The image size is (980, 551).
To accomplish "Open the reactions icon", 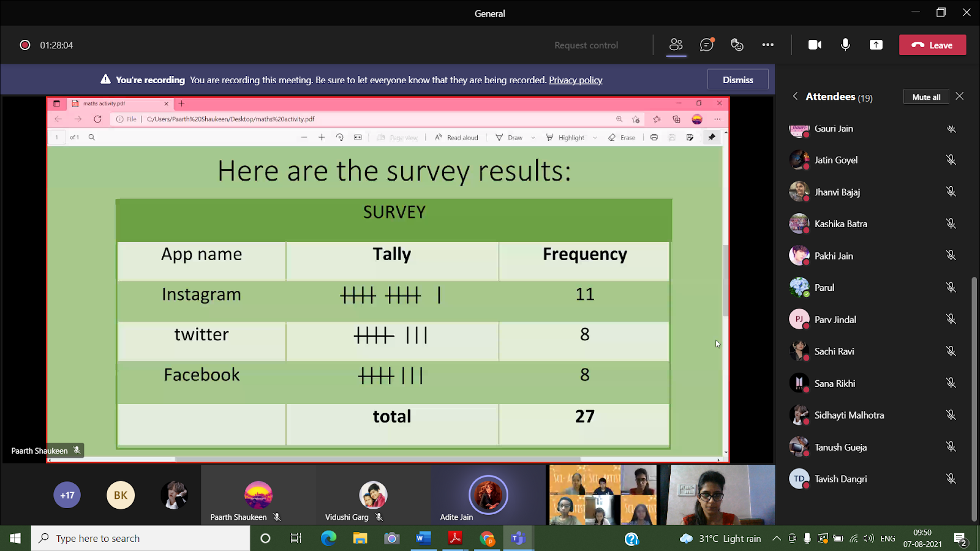I will pos(737,45).
